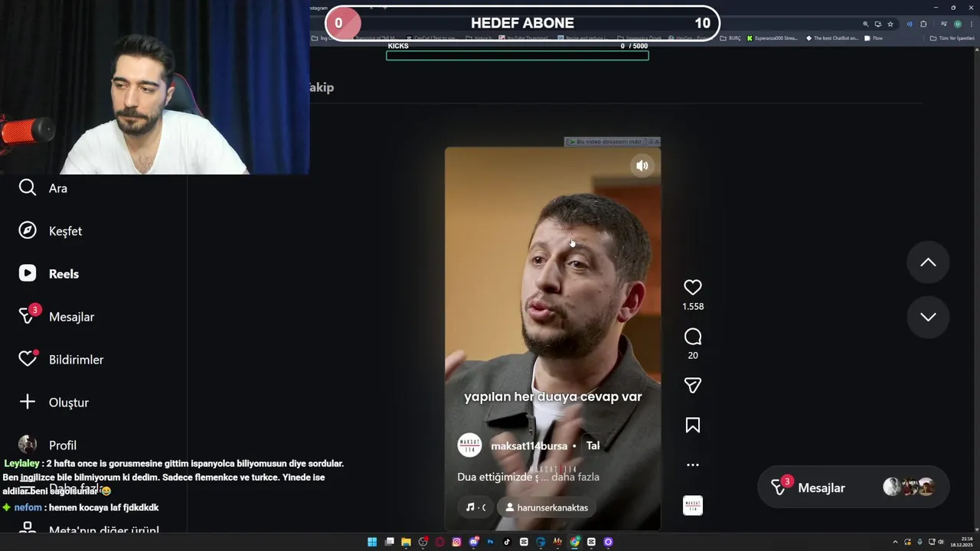Open Task View in taskbar
Viewport: 980px width, 551px height.
pos(389,542)
